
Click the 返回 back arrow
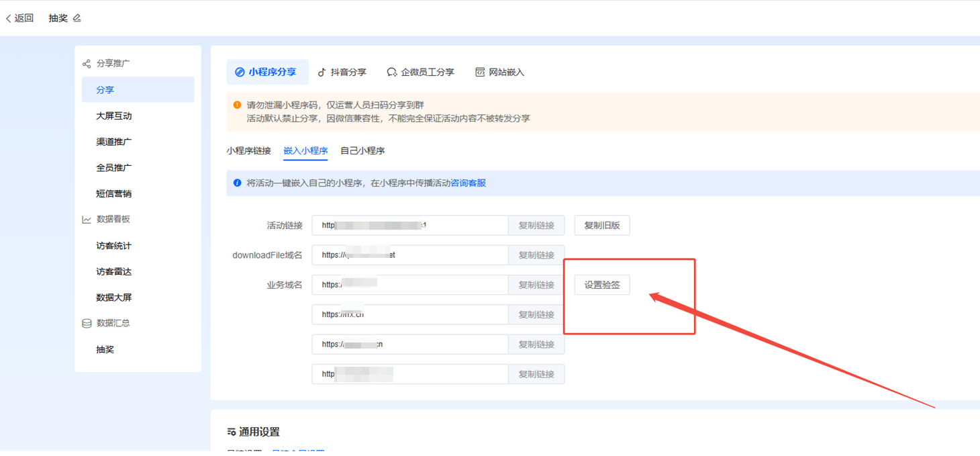pos(9,19)
